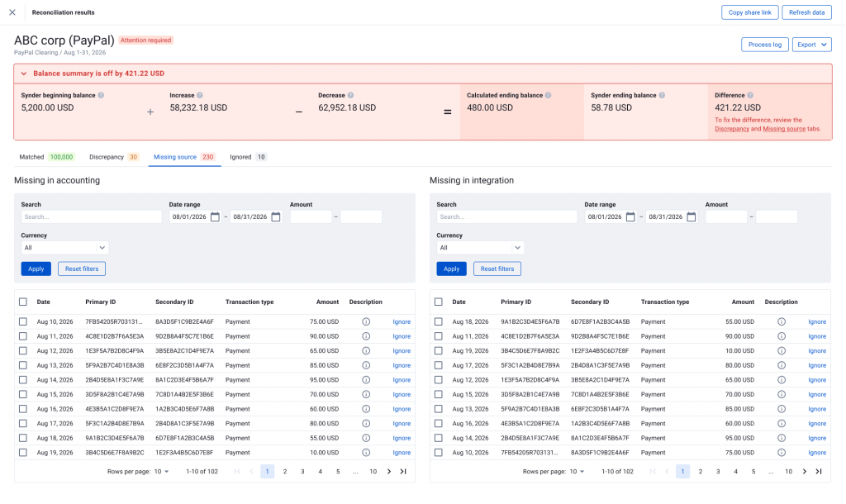Ignore the Aug 15, 2026 accounting transaction
The height and width of the screenshot is (504, 846).
(402, 394)
